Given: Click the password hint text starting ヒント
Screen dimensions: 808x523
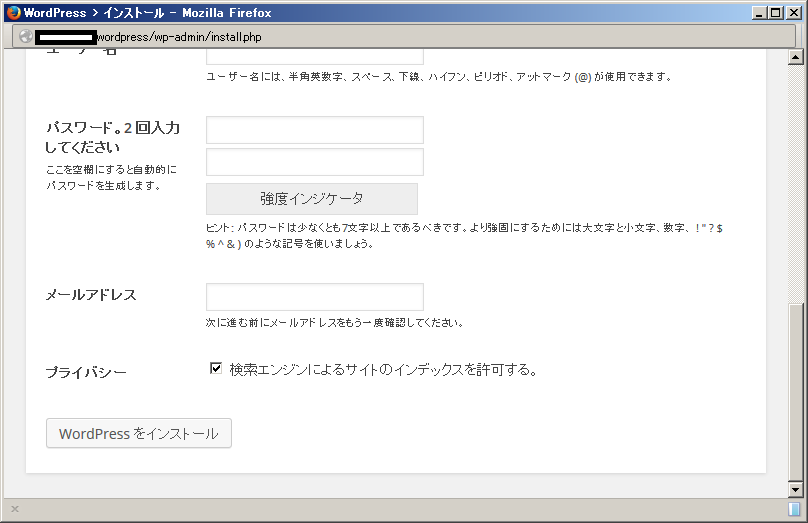Looking at the screenshot, I should (x=464, y=235).
